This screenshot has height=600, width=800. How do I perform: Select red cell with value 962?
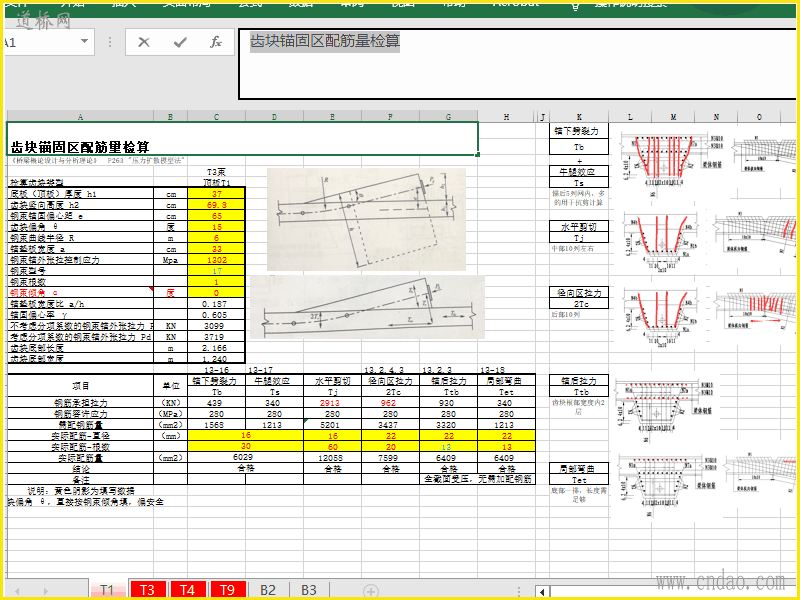click(x=390, y=403)
